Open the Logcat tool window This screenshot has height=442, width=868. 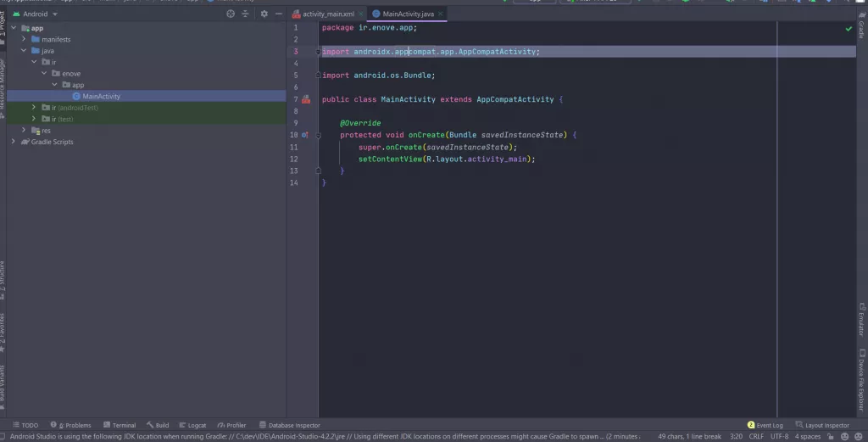click(x=192, y=425)
